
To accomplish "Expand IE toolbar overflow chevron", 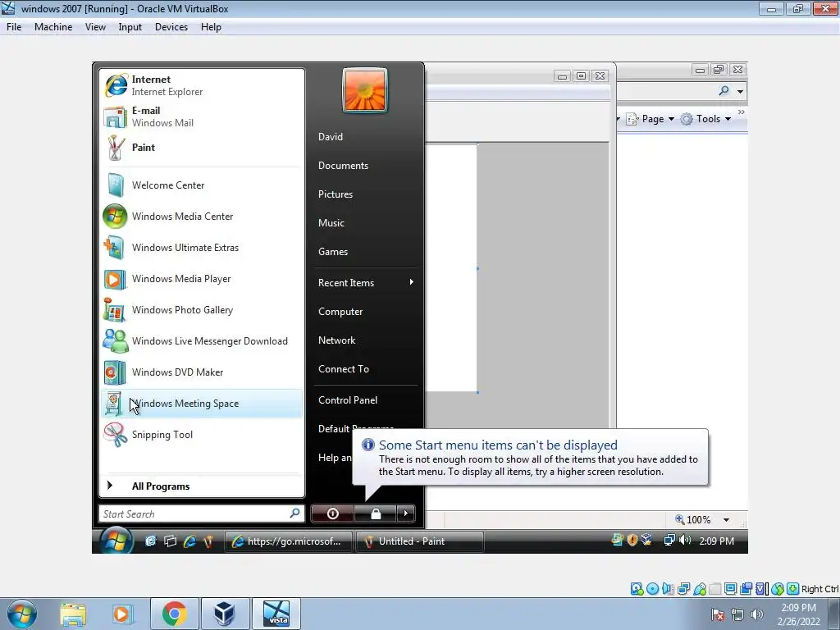I will point(741,112).
